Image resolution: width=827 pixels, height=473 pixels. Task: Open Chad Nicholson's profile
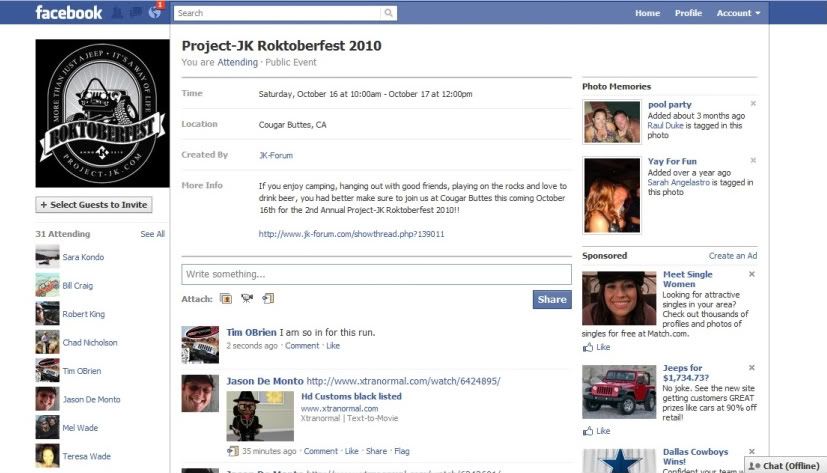(90, 343)
